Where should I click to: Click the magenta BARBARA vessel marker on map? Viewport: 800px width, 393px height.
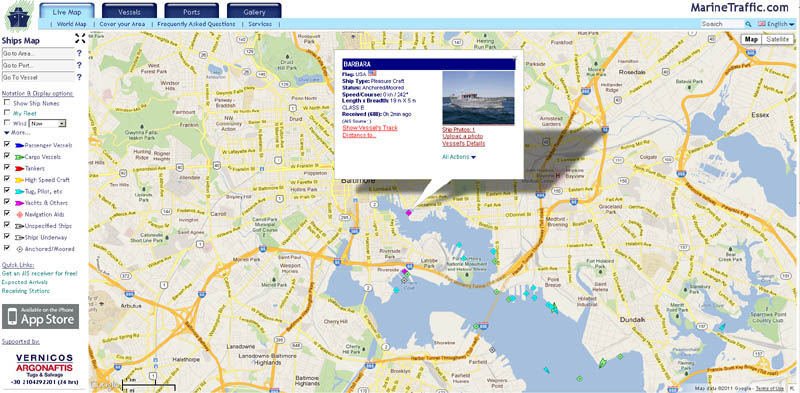point(408,212)
